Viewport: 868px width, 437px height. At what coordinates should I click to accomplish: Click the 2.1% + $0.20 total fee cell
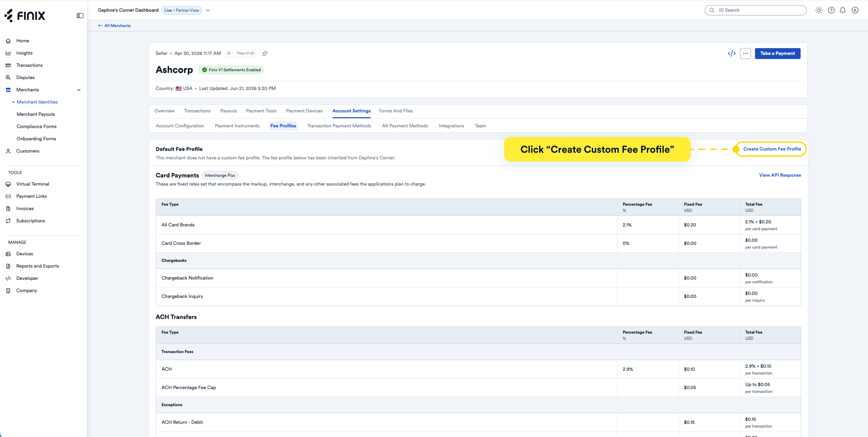tap(770, 225)
